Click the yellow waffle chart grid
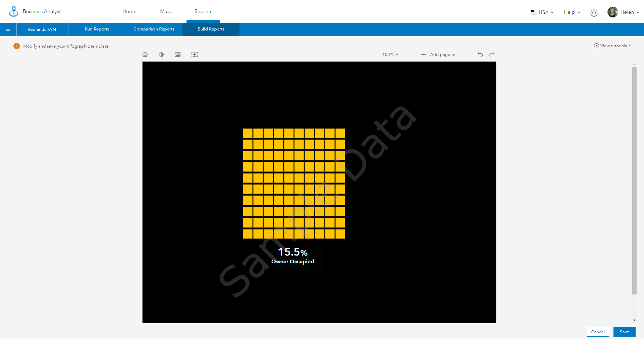The height and width of the screenshot is (339, 644). click(x=294, y=183)
